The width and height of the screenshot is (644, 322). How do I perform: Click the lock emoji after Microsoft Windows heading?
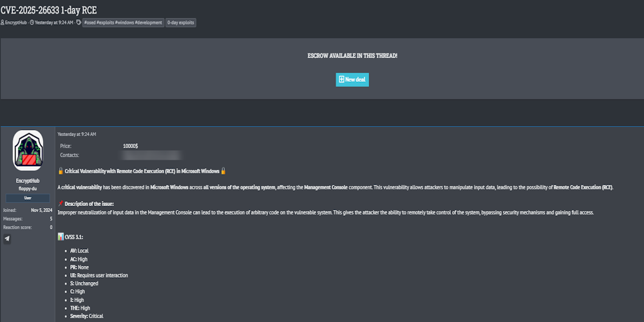coord(223,171)
